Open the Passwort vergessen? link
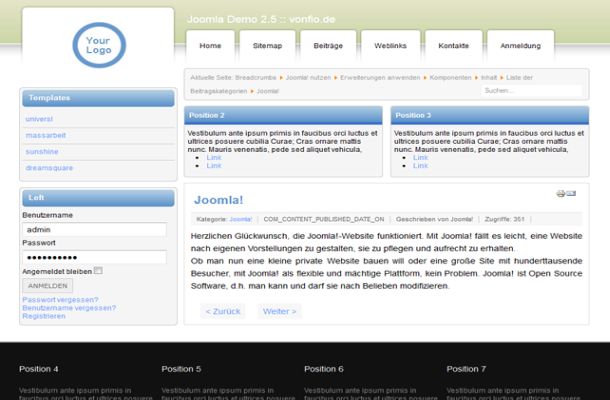 [x=60, y=300]
